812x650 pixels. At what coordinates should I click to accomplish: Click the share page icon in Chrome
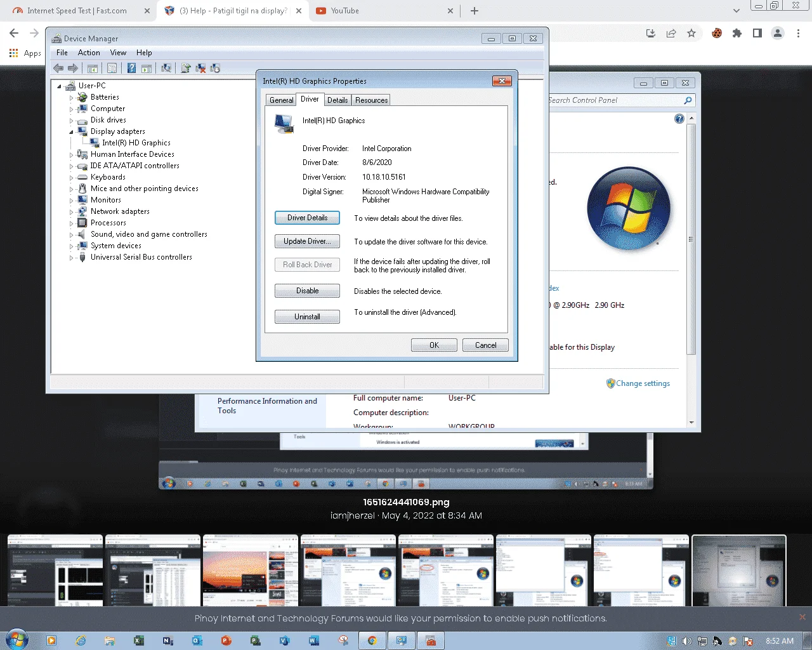(671, 33)
